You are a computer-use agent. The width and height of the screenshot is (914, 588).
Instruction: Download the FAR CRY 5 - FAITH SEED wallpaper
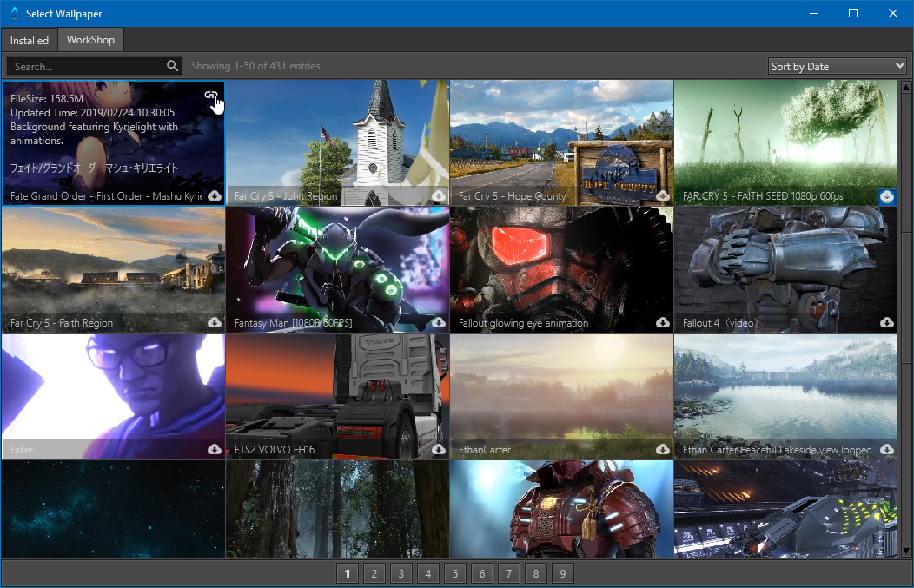tap(886, 196)
